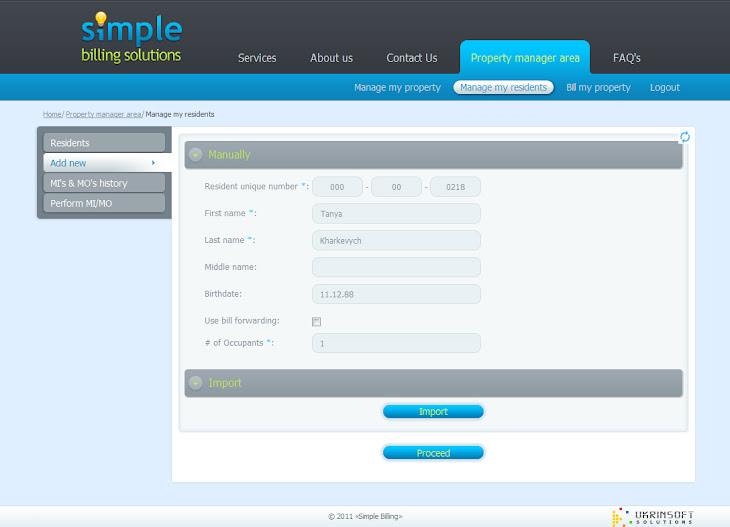Collapse the Manually section arrow
This screenshot has height=527, width=730.
[196, 155]
